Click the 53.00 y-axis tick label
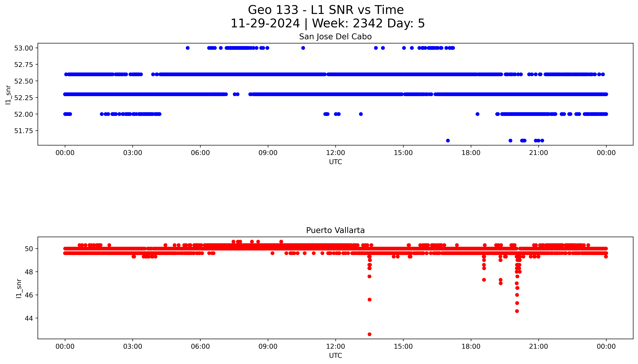The width and height of the screenshot is (638, 364). pyautogui.click(x=24, y=48)
